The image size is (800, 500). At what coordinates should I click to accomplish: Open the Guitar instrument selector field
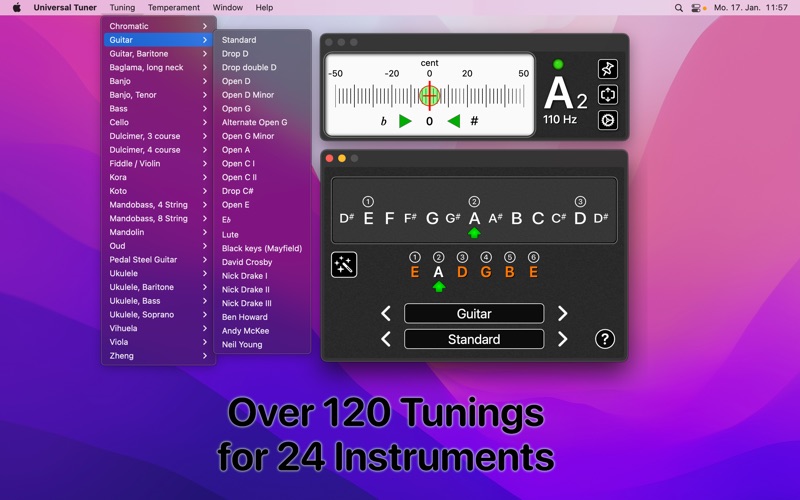tap(474, 313)
